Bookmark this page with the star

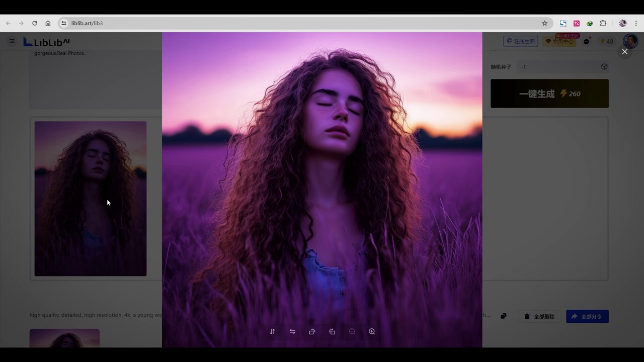click(544, 23)
